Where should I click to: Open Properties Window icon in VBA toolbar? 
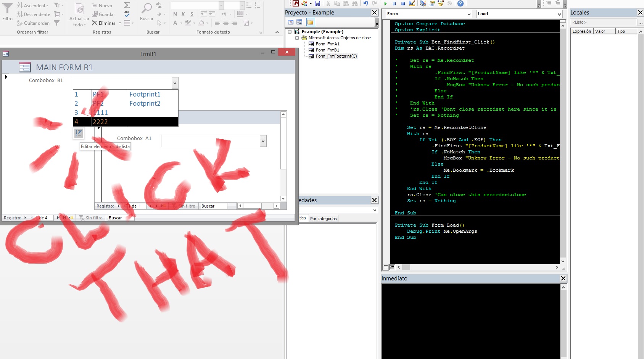[x=432, y=3]
